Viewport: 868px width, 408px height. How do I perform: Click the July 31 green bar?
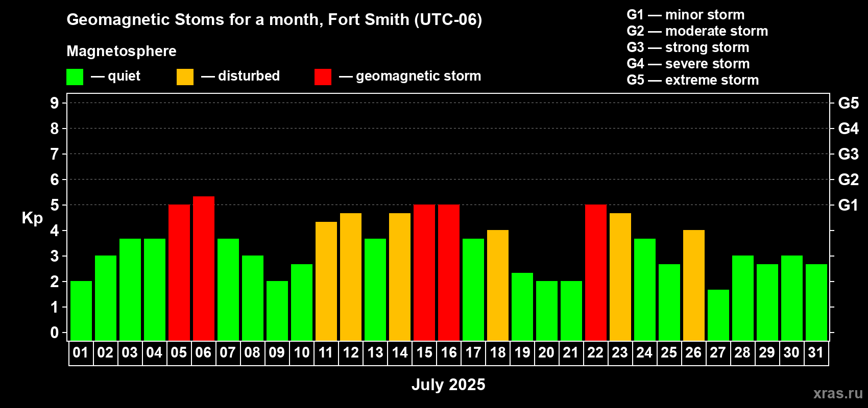pyautogui.click(x=816, y=302)
